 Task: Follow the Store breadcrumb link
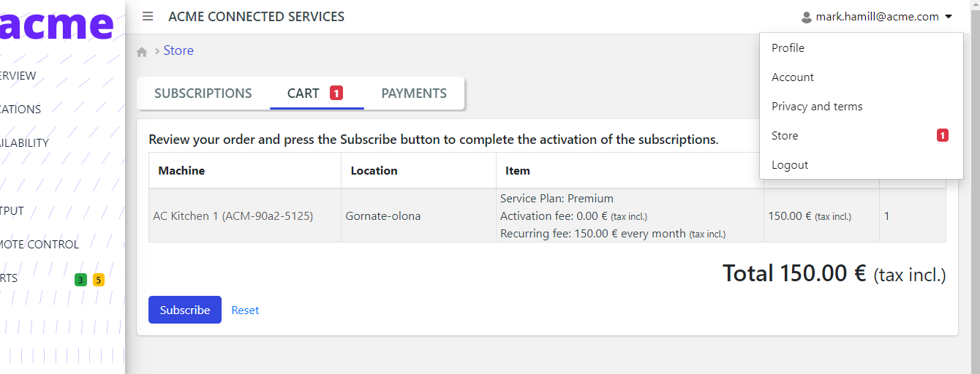(x=178, y=50)
